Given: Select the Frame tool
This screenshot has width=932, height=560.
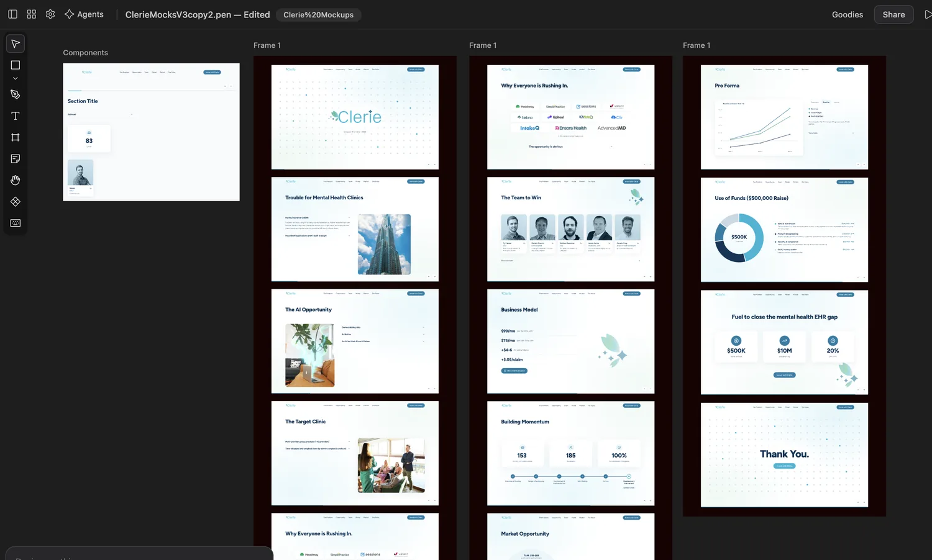Looking at the screenshot, I should coord(16,137).
